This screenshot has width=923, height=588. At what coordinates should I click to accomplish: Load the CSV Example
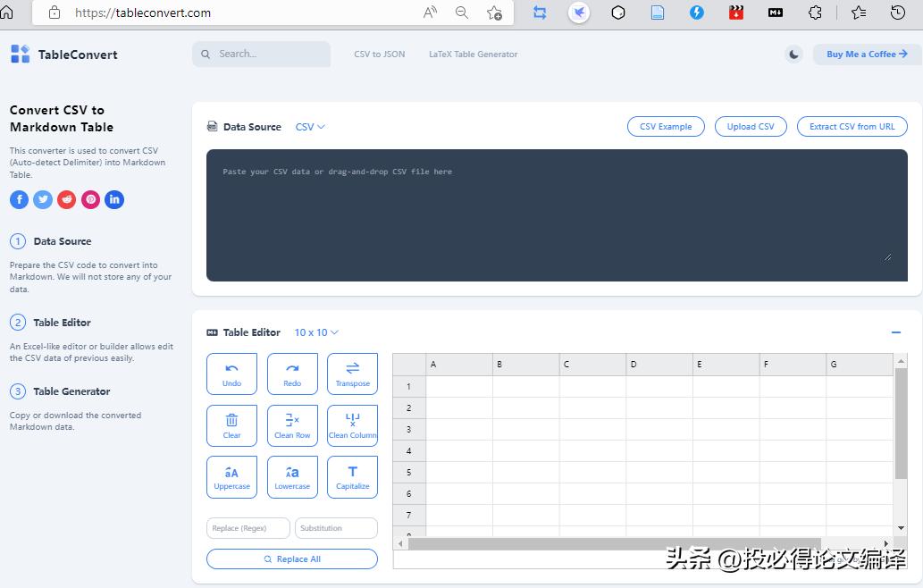(666, 127)
